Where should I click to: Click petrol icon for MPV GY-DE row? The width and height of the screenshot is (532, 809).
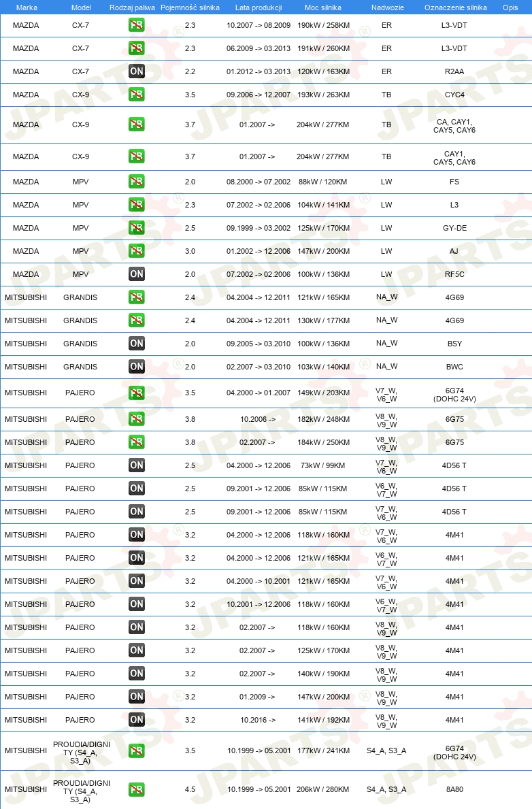[x=136, y=227]
